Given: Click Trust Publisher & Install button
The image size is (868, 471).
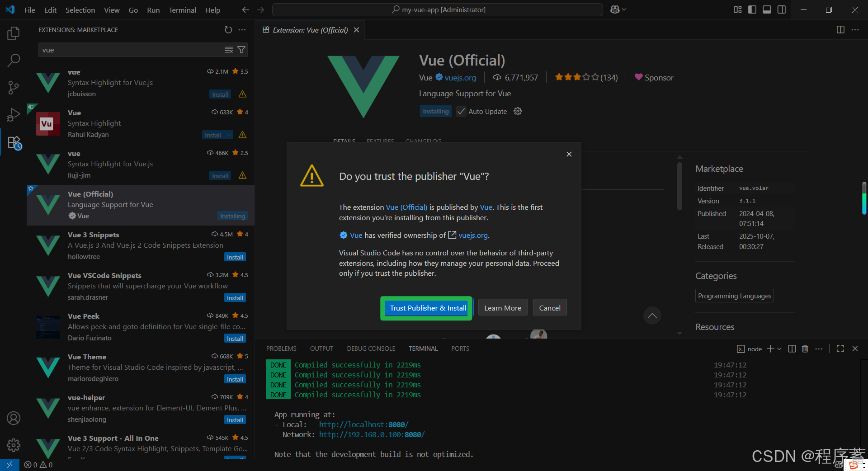Looking at the screenshot, I should click(x=428, y=308).
